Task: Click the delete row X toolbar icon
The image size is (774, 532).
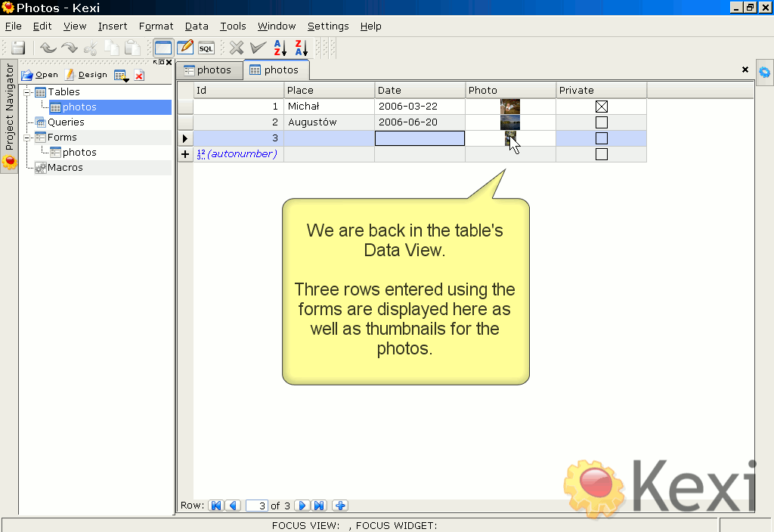Action: click(237, 48)
